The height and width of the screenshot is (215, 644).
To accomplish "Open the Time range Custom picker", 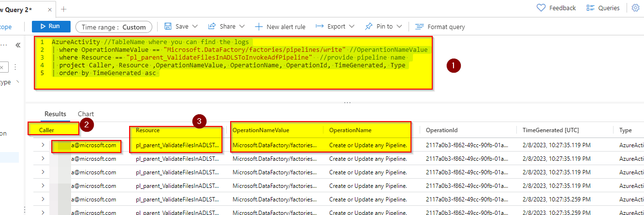I will tap(114, 27).
